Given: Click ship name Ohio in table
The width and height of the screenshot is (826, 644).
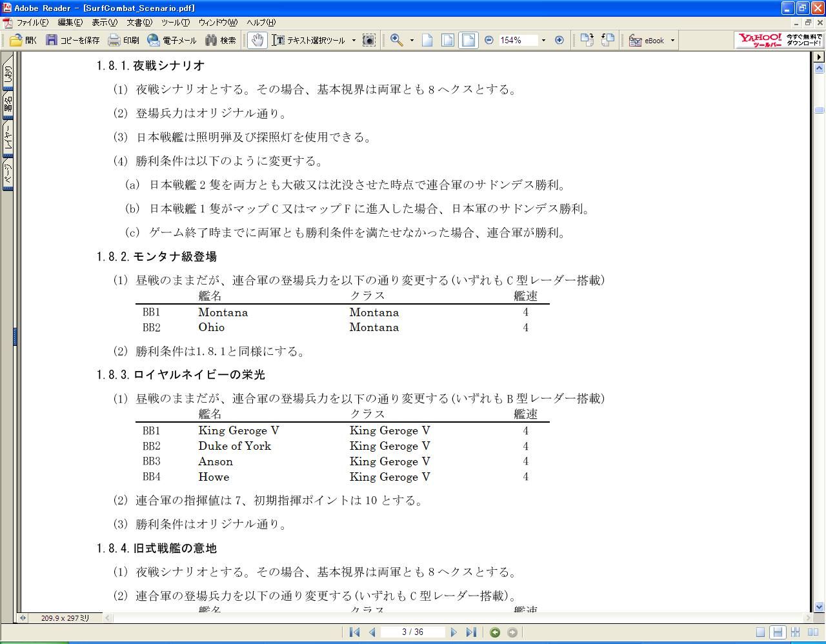Looking at the screenshot, I should pyautogui.click(x=212, y=327).
